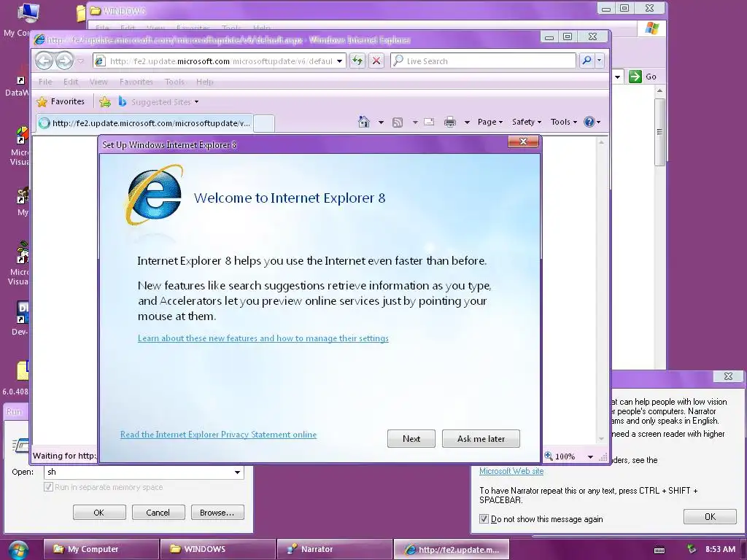The height and width of the screenshot is (560, 747).
Task: Close the Set Up Internet Explorer 8 dialog
Action: pyautogui.click(x=523, y=141)
